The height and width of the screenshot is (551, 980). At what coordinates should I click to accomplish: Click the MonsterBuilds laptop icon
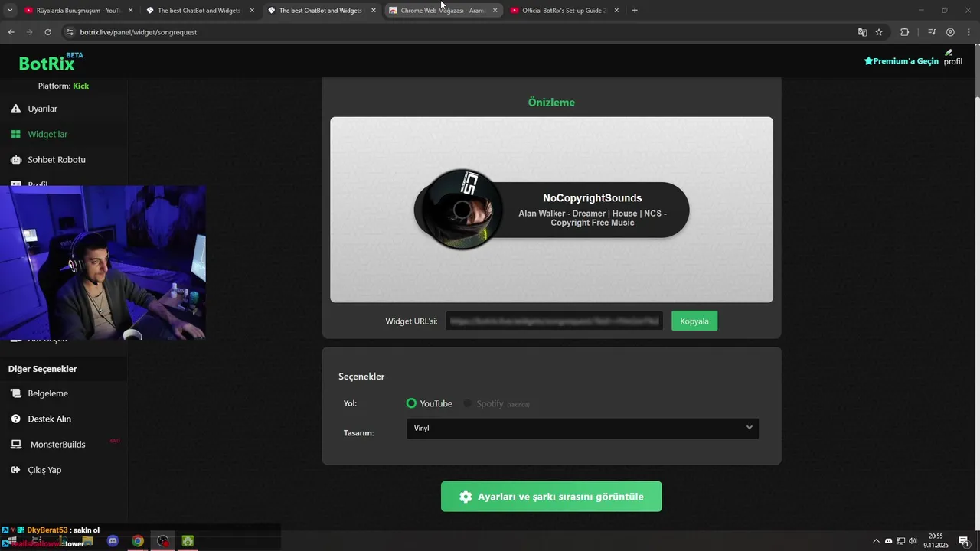tap(15, 444)
